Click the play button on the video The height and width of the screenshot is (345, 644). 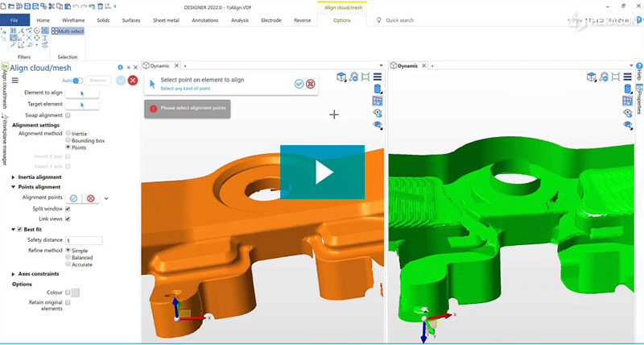pyautogui.click(x=322, y=172)
